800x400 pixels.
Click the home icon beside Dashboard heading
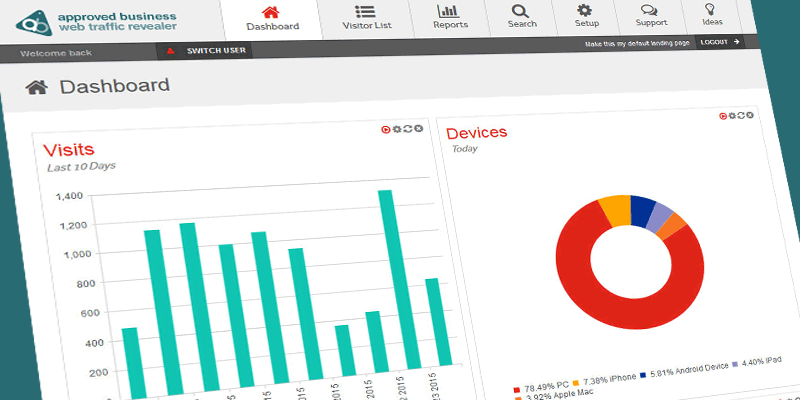[37, 88]
